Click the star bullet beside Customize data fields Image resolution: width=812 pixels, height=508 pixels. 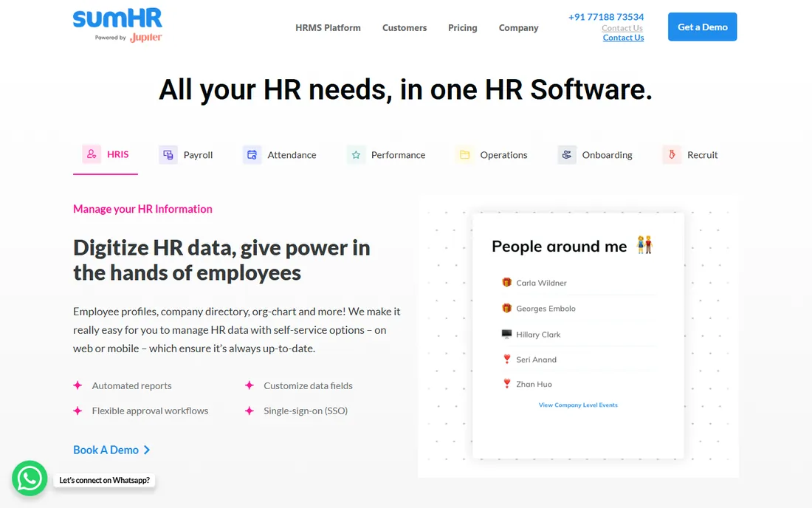[x=250, y=385]
